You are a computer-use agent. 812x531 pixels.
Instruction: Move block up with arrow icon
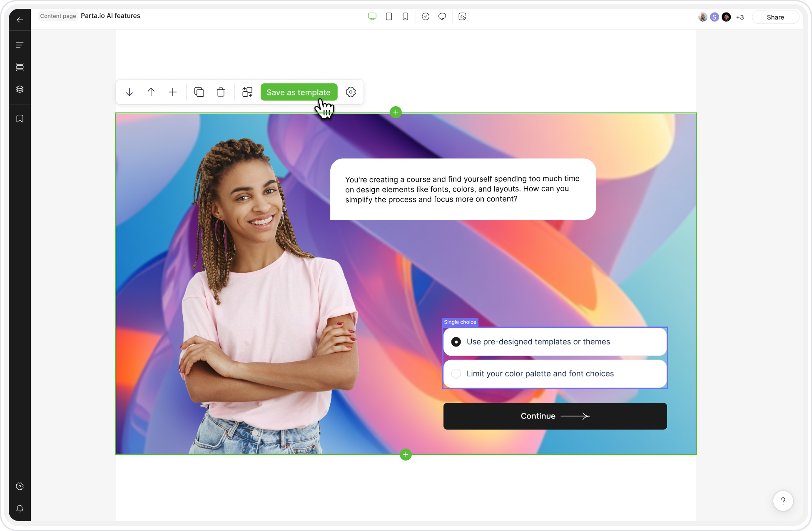151,92
